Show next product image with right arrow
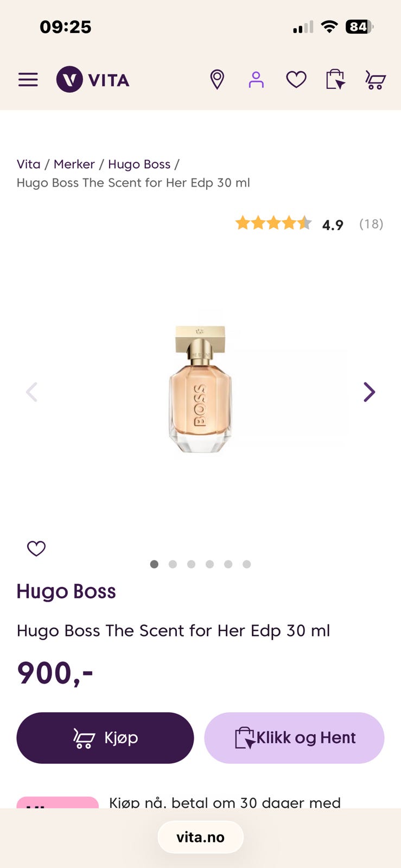Viewport: 401px width, 868px height. coord(369,392)
